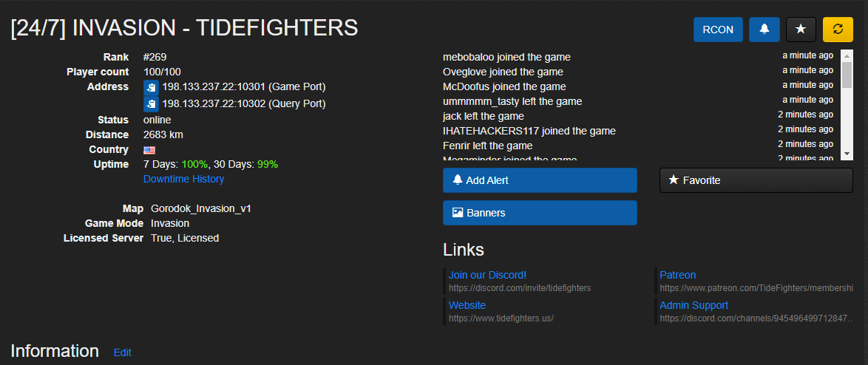Click the player log scrollbar thumb
Screen dimensions: 868x365
[x=847, y=75]
